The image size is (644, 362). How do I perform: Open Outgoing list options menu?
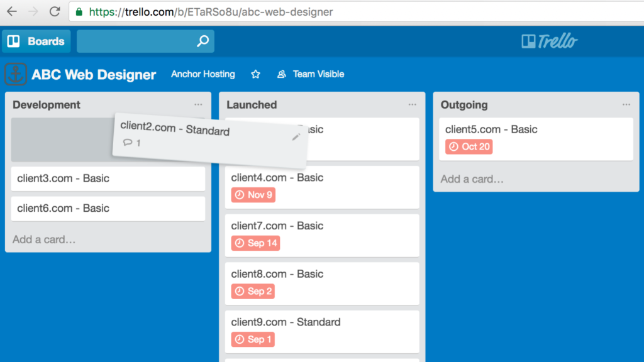(626, 105)
